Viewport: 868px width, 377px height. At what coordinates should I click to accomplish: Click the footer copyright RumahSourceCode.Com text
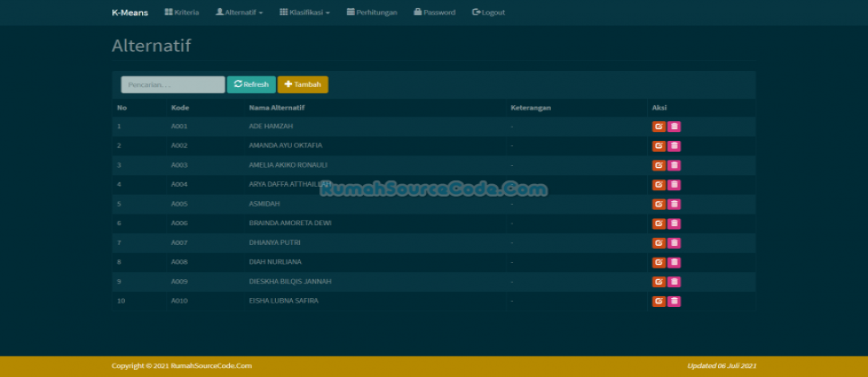click(182, 366)
